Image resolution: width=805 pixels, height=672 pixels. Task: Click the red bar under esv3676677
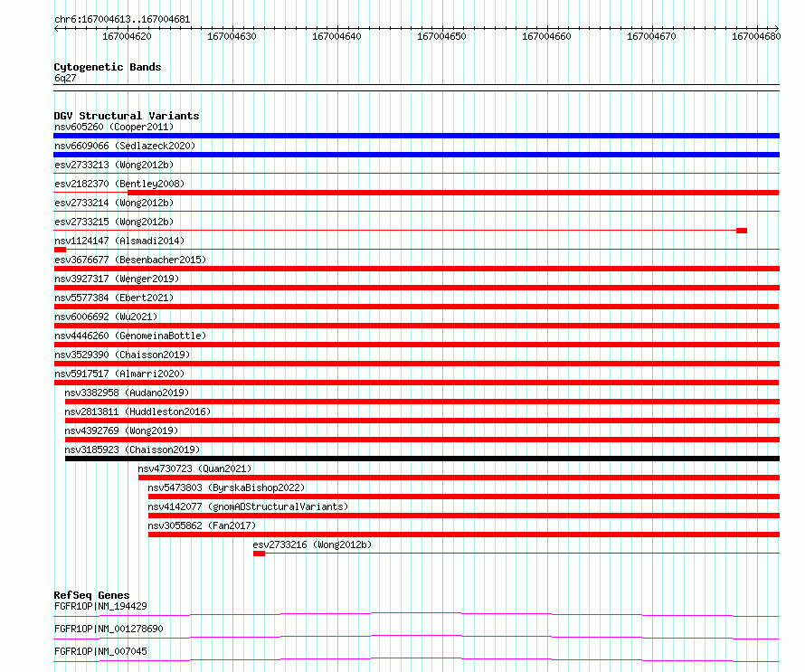416,269
